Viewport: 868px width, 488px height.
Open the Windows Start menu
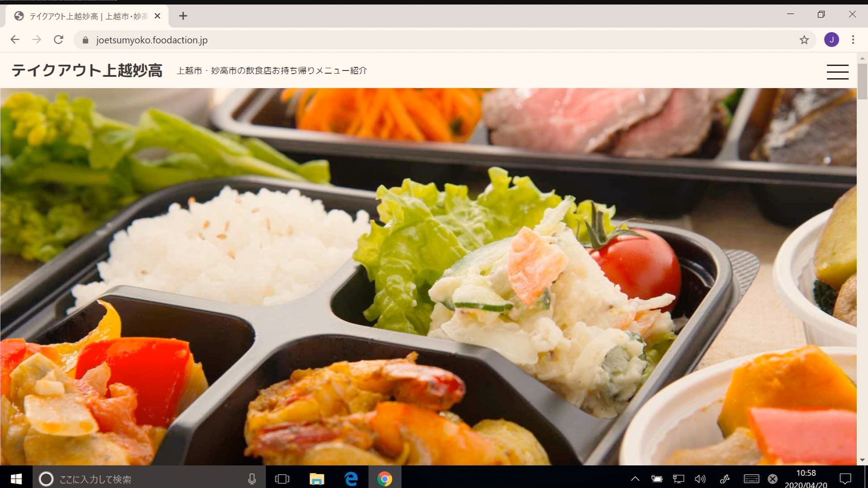[x=16, y=479]
